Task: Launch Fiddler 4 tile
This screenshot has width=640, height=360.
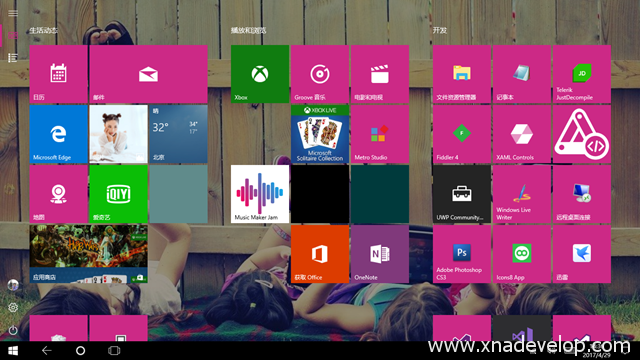Action: [462, 134]
